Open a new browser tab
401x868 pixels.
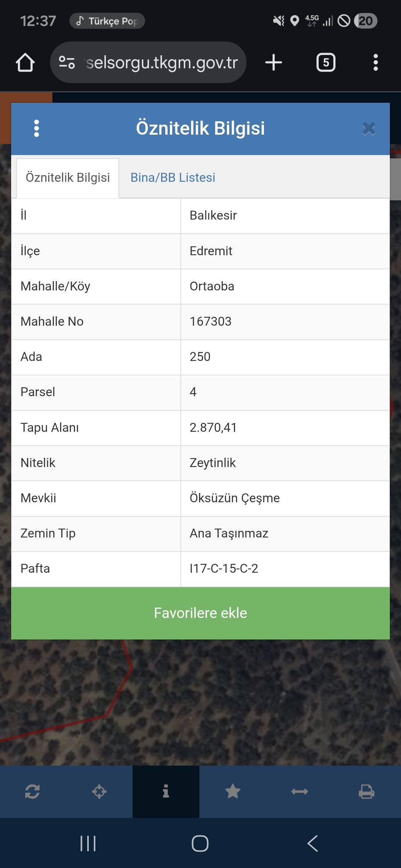(x=274, y=62)
